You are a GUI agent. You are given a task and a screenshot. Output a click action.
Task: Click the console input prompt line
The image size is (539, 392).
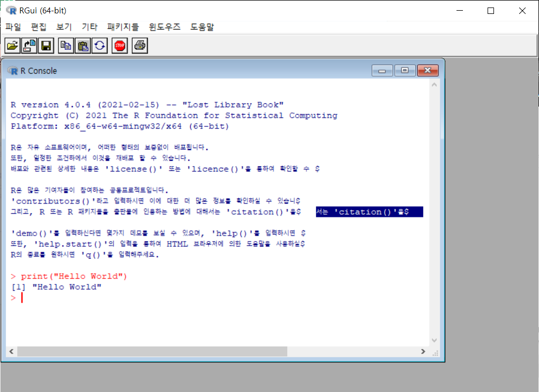(17, 298)
